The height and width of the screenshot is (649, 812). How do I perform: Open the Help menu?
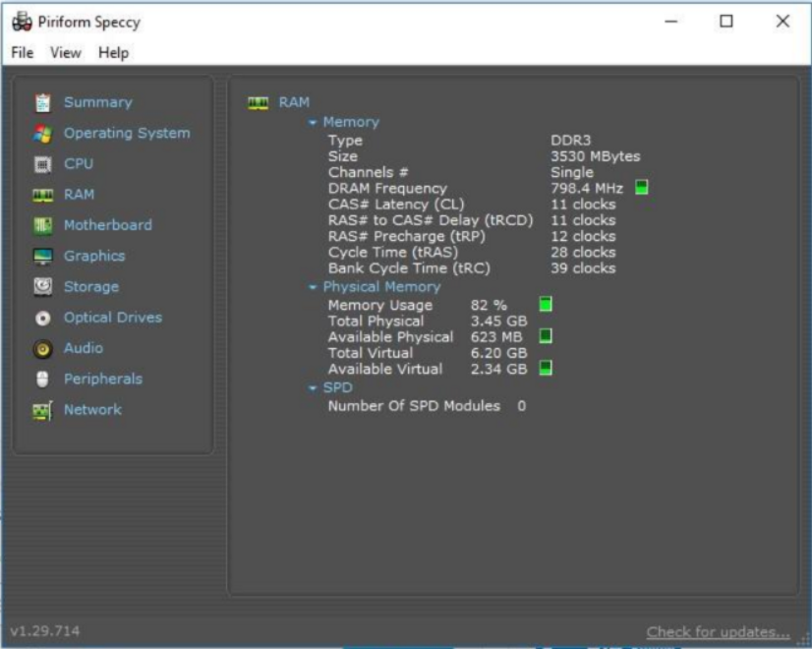click(113, 53)
